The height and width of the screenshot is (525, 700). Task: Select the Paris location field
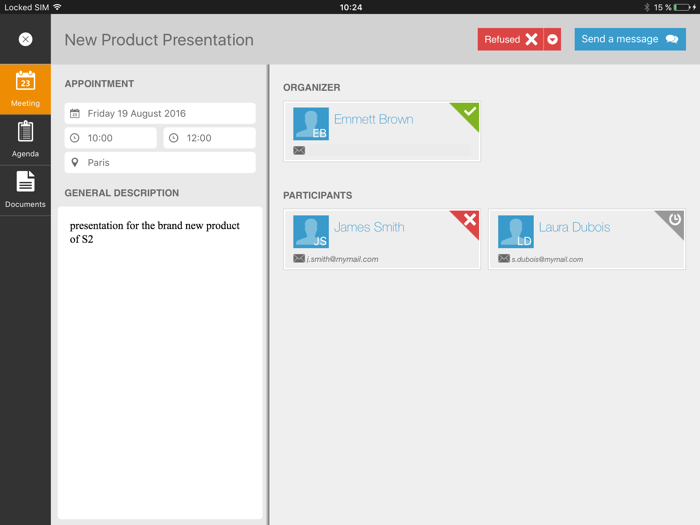tap(160, 162)
